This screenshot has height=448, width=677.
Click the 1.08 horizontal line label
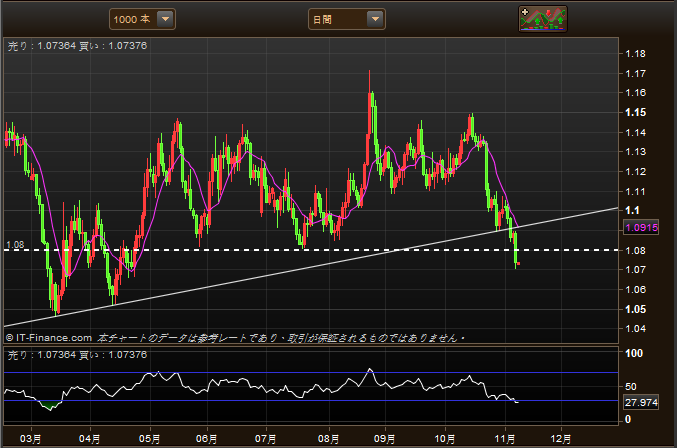(x=15, y=245)
